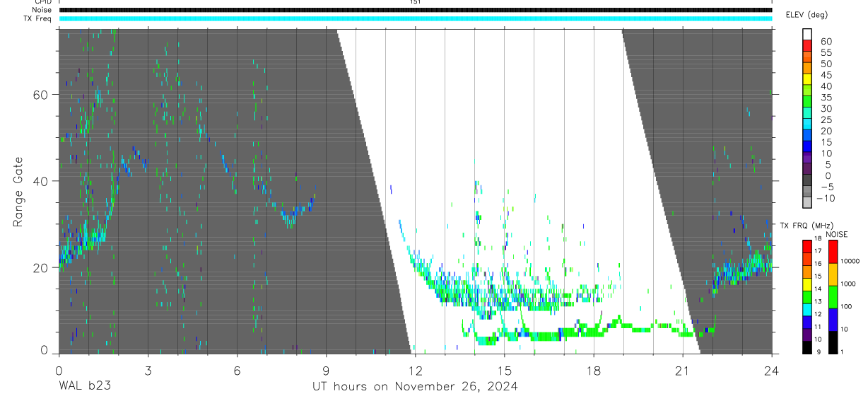Click the '35' tick on the ELEV scale
The height and width of the screenshot is (401, 868).
pos(826,98)
